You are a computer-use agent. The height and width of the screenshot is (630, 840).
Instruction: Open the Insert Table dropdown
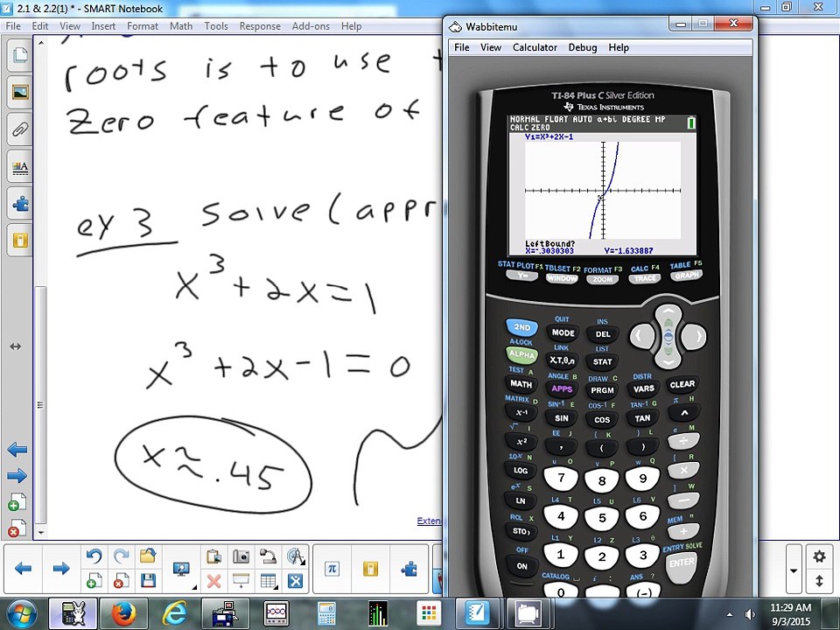coord(269,581)
